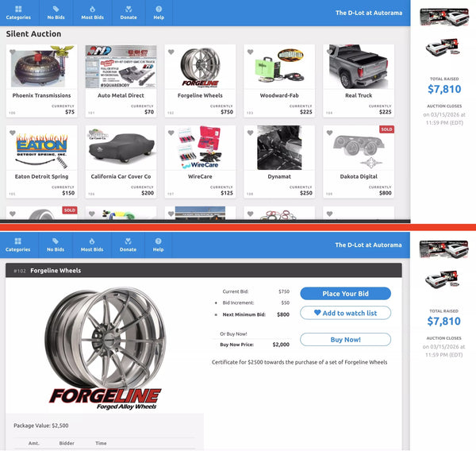Click the Place Your Bid button

coord(345,294)
